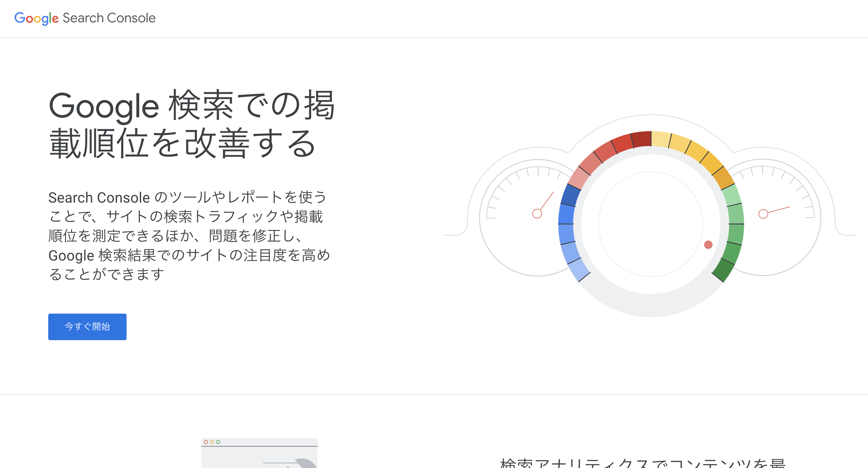868x468 pixels.
Task: Click the colorful center gauge illustration
Action: (x=651, y=224)
